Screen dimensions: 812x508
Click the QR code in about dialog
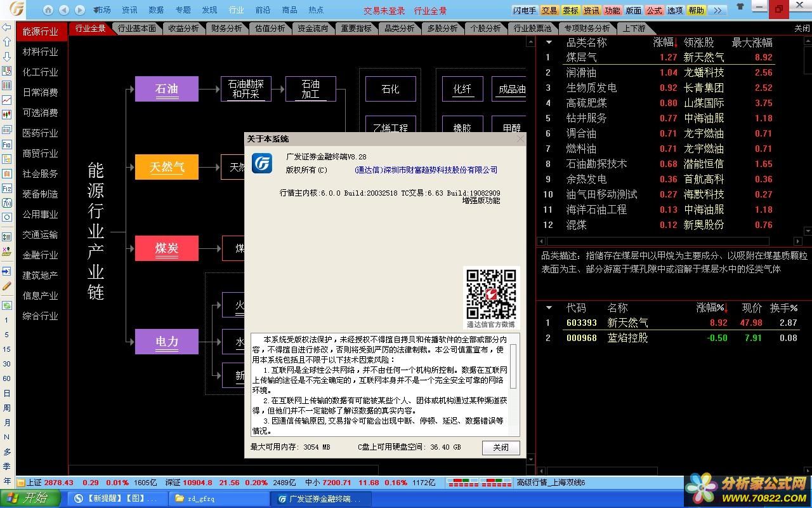pyautogui.click(x=491, y=294)
